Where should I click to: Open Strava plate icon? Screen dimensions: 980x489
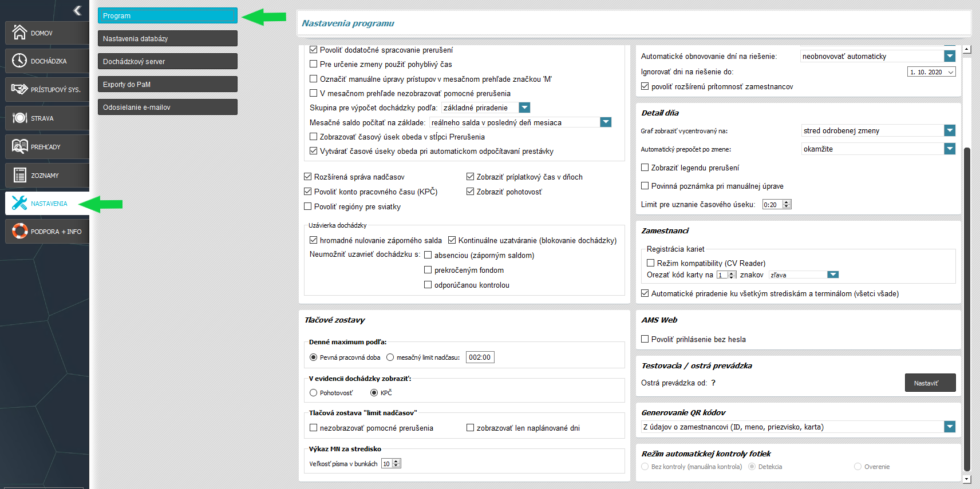pyautogui.click(x=19, y=118)
